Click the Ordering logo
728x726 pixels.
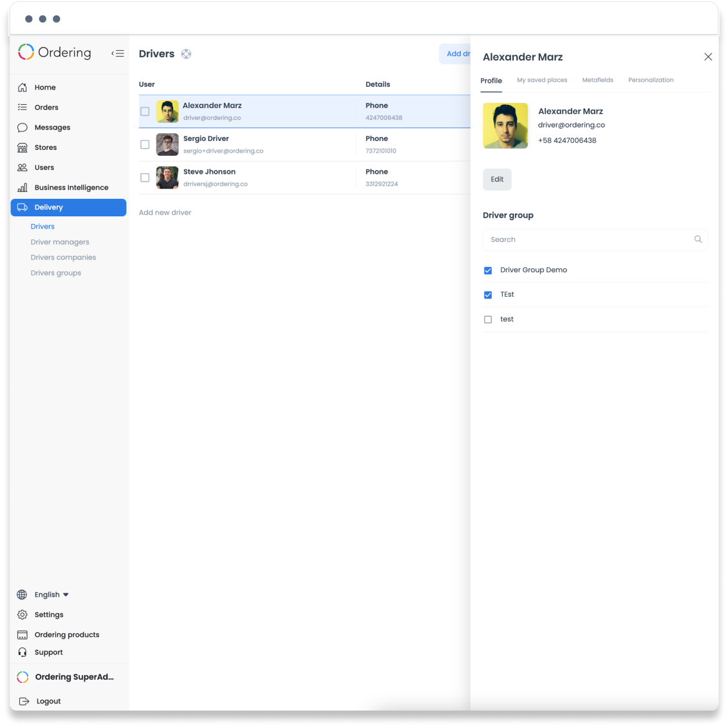click(54, 52)
